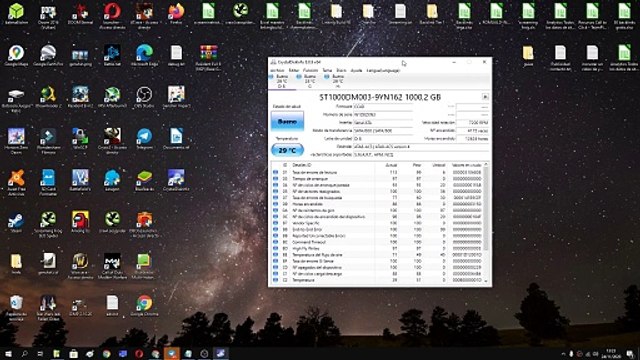Click the Letra de unidad field
The image size is (640, 360).
[383, 139]
